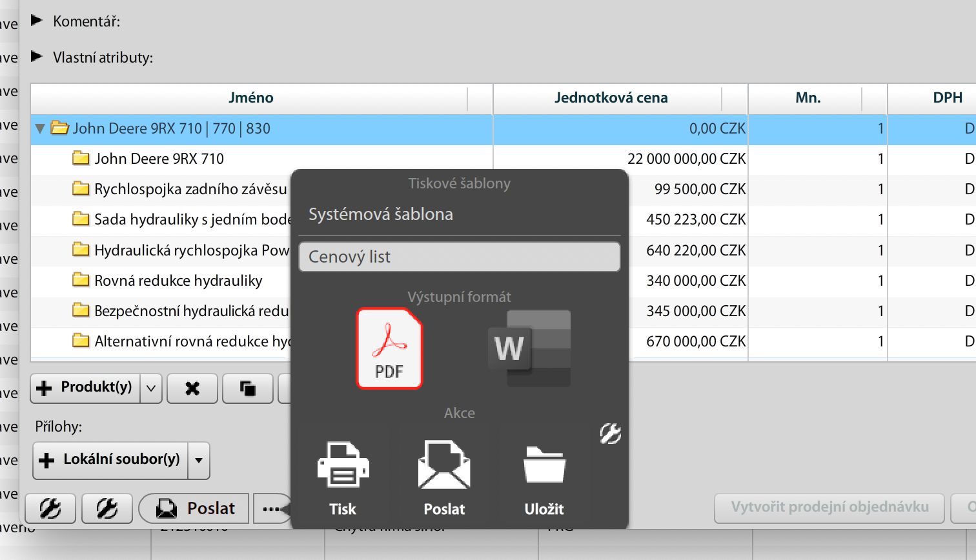The width and height of the screenshot is (976, 560).
Task: Click the 450 223,00 CZK price cell
Action: 696,219
